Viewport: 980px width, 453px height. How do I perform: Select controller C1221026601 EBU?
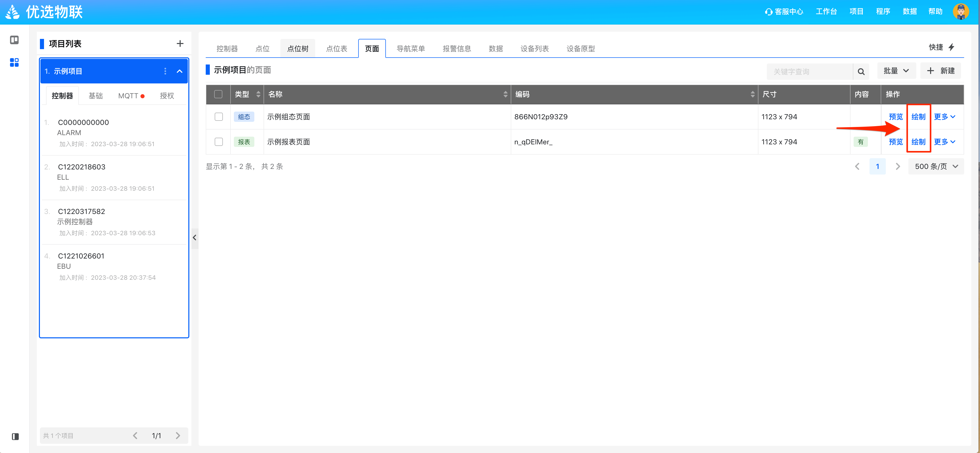114,266
